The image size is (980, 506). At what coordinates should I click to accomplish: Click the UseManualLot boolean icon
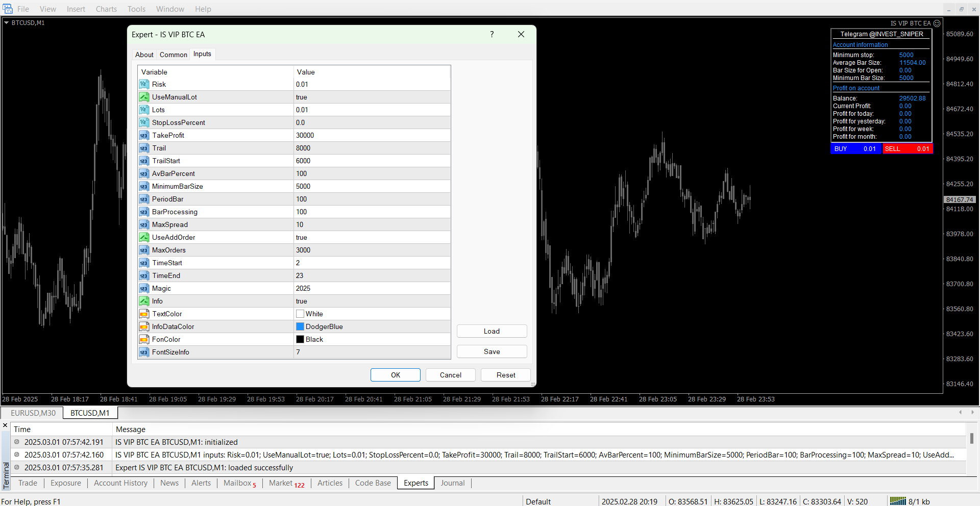click(x=144, y=97)
